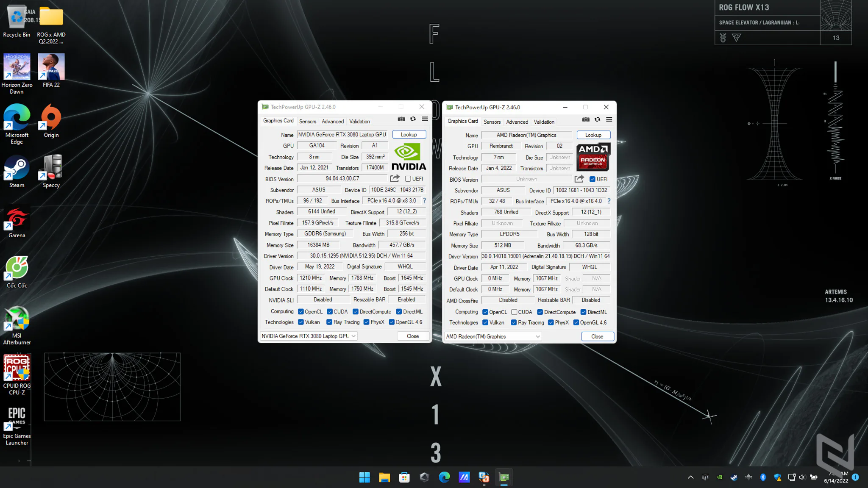This screenshot has height=488, width=868.
Task: Take a screenshot in the NVIDIA GPU-Z window
Action: coord(401,119)
